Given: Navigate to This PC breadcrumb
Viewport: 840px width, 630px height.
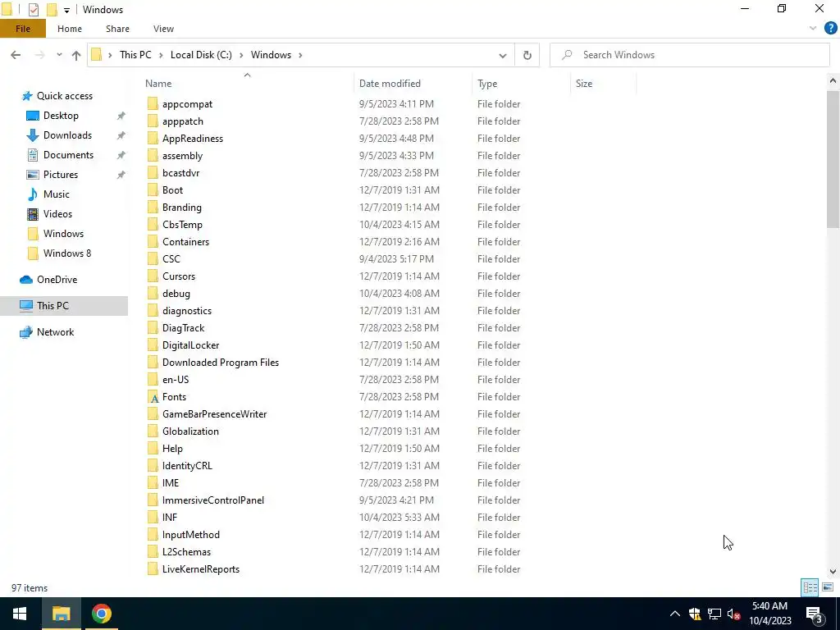Looking at the screenshot, I should [135, 55].
